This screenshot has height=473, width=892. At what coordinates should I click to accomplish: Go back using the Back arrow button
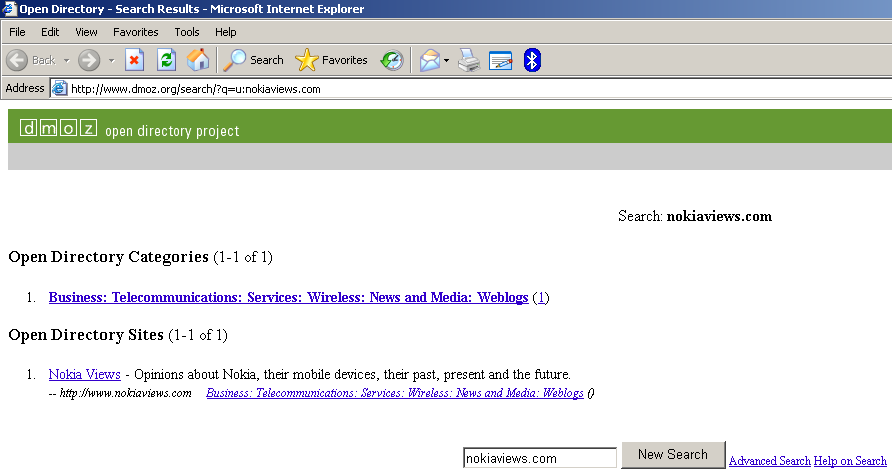pyautogui.click(x=31, y=60)
